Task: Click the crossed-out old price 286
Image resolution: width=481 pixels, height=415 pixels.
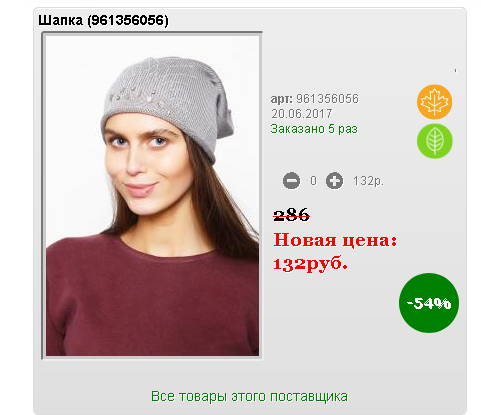Action: (291, 215)
